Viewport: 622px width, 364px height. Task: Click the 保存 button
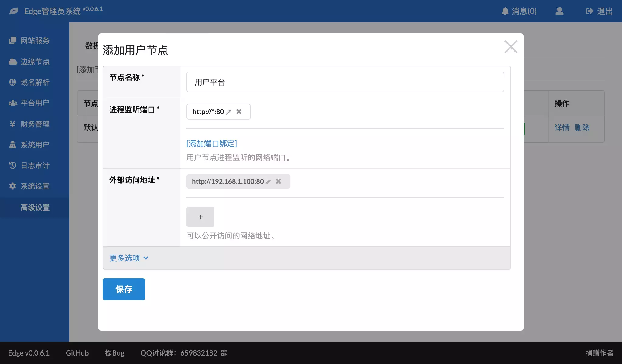tap(124, 289)
